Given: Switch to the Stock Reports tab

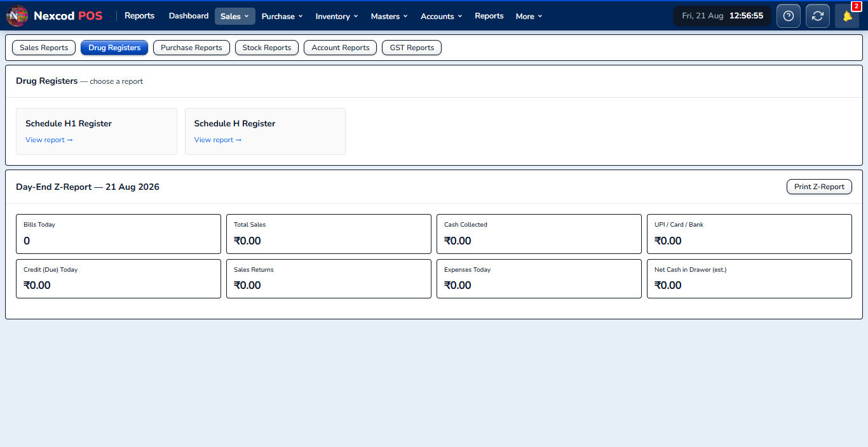Looking at the screenshot, I should point(267,48).
